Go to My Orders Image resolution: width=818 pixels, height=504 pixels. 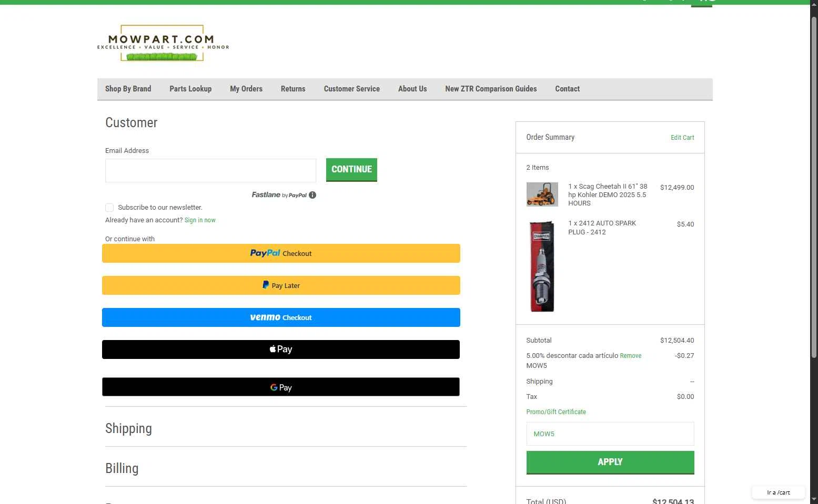click(246, 89)
